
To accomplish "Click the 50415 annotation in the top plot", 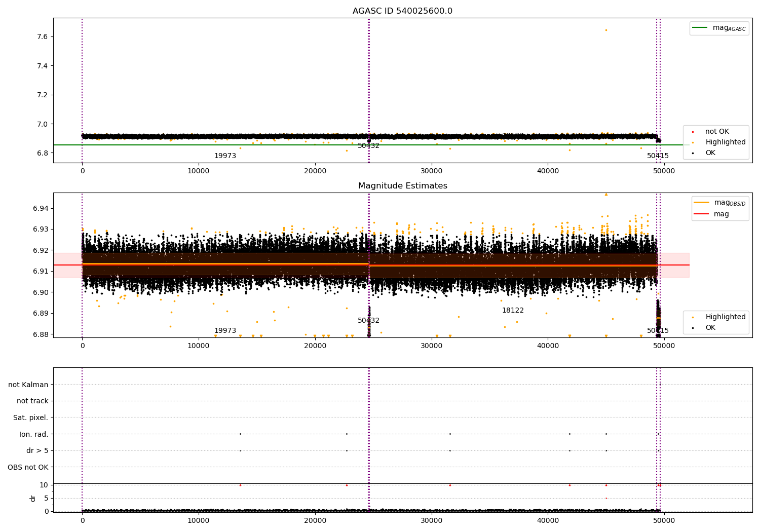I will 658,156.
